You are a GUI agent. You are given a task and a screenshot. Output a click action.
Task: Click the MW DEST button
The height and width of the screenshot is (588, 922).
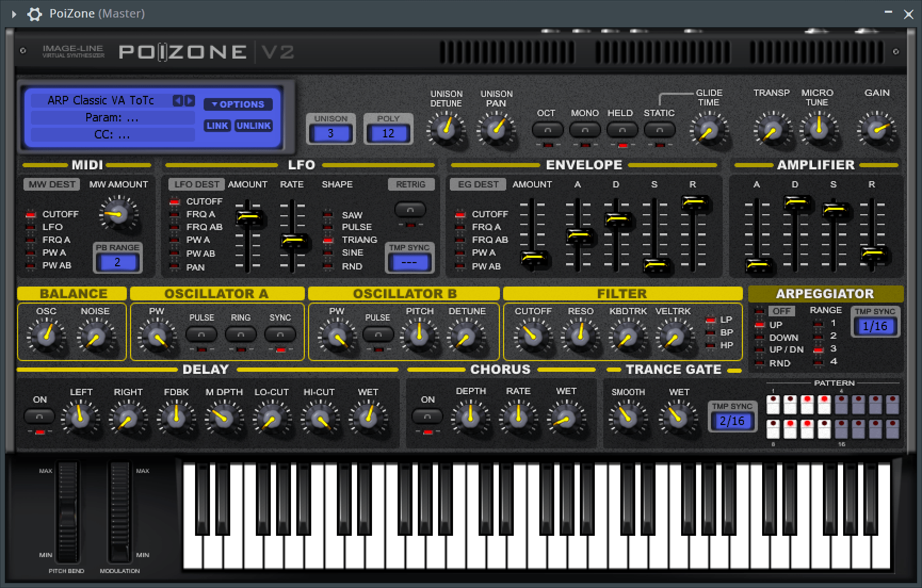point(52,184)
